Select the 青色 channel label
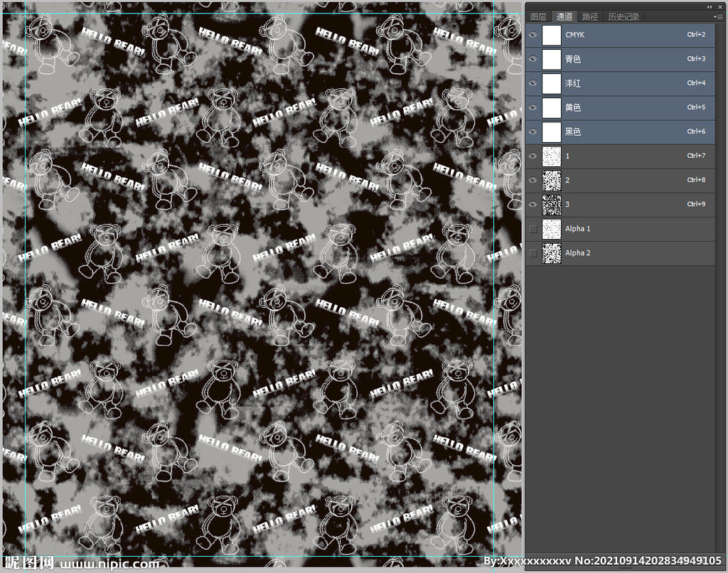 (x=573, y=59)
